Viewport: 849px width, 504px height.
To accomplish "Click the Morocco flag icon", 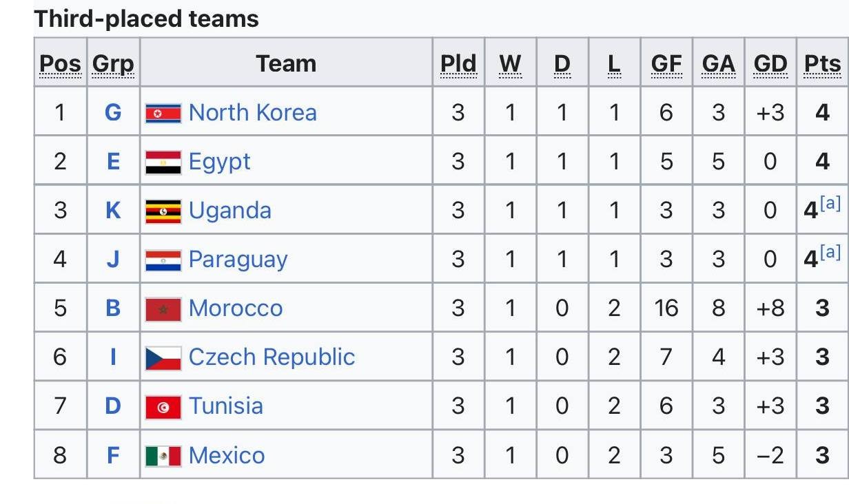I will pos(163,309).
